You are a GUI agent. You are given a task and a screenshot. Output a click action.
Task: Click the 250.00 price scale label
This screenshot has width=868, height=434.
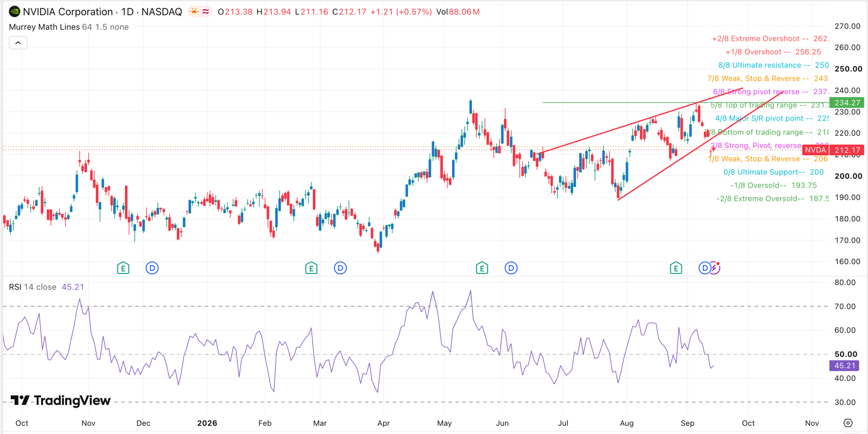(x=848, y=69)
